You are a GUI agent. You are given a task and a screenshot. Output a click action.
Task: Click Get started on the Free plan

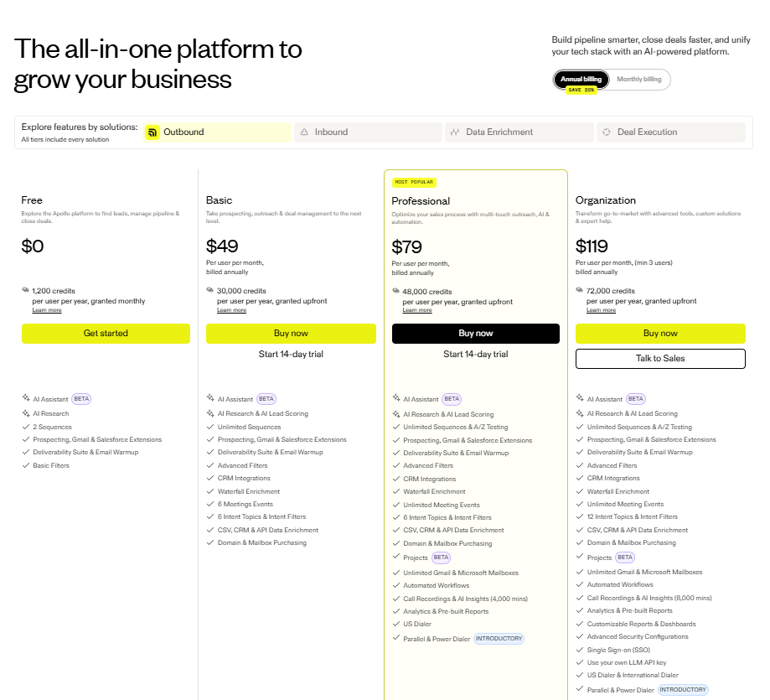click(106, 334)
